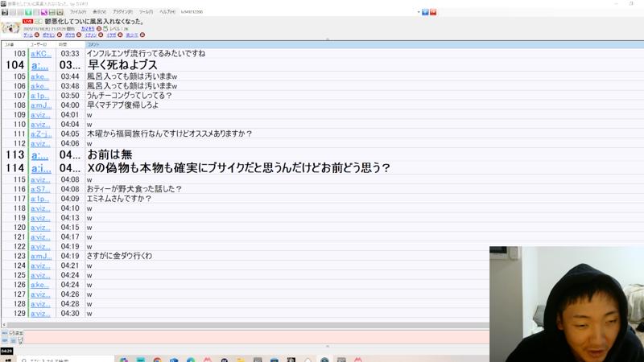
Task: Open the プラグイン(P) menu
Action: (122, 12)
